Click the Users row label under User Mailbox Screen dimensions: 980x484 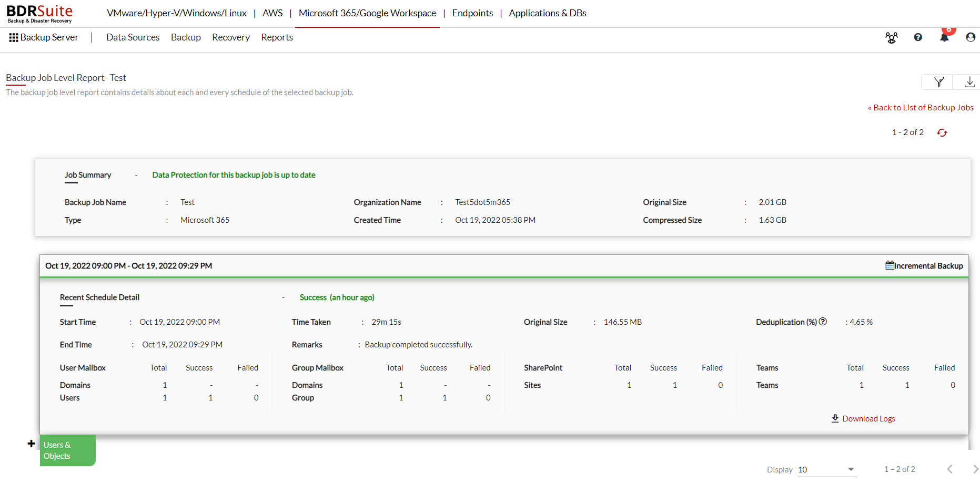pos(69,398)
